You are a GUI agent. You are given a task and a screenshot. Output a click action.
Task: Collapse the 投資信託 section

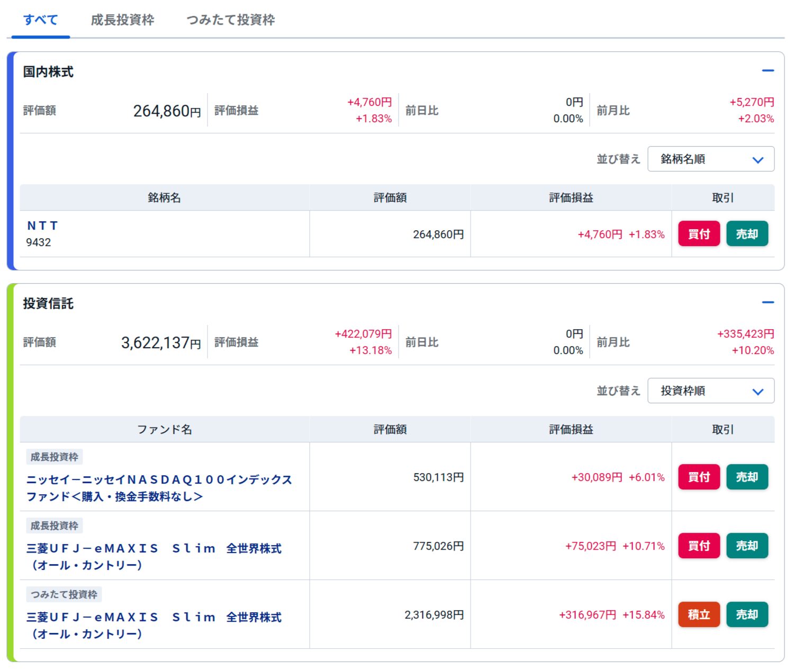[x=768, y=302]
